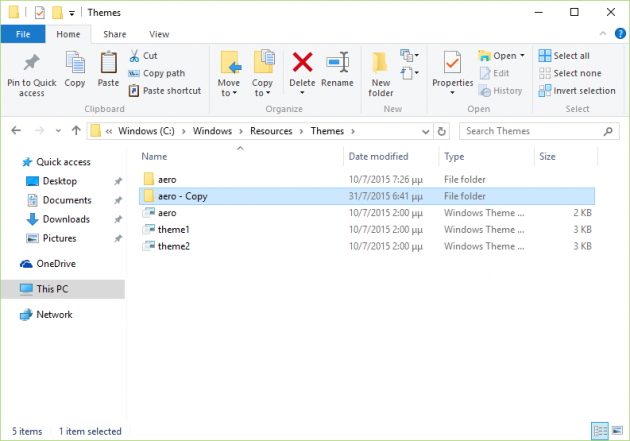The height and width of the screenshot is (441, 630).
Task: Open Properties with the checkmark icon
Action: pos(452,63)
